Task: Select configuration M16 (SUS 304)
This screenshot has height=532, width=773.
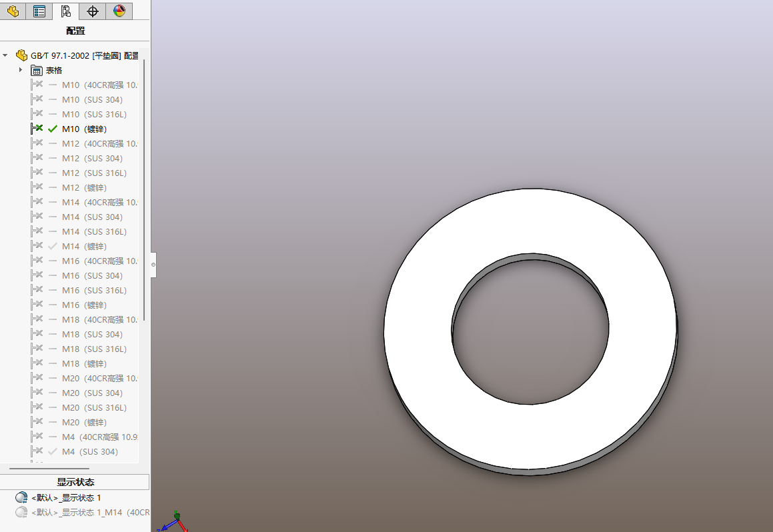Action: (x=92, y=275)
